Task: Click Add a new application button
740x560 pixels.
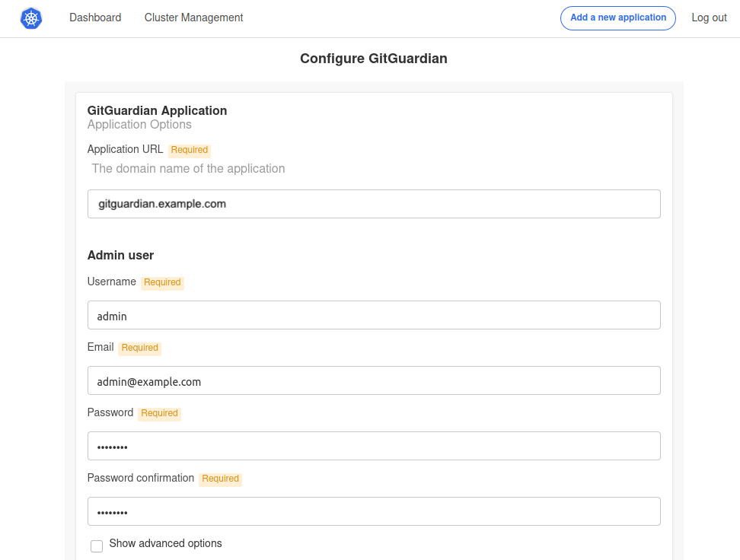Action: [x=617, y=18]
